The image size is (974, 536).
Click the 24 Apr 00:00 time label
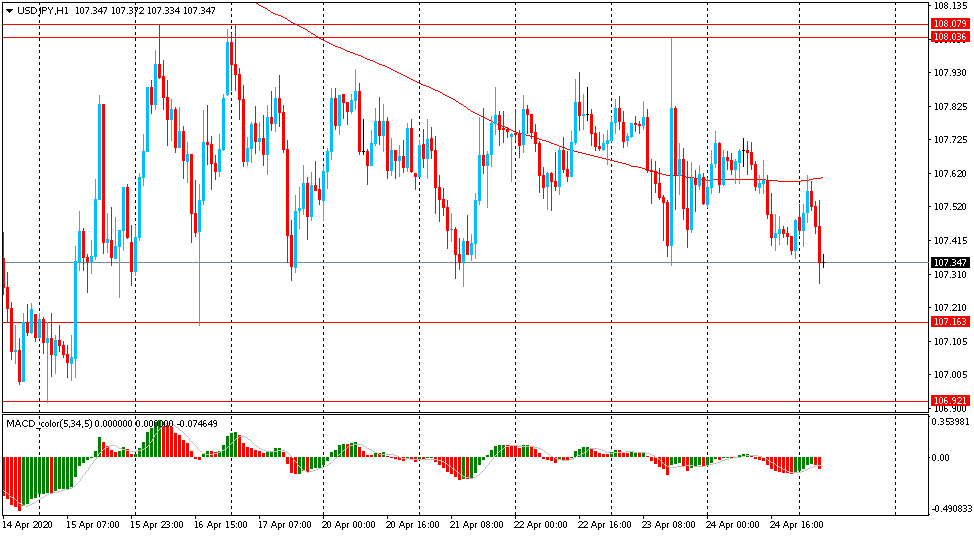point(732,525)
